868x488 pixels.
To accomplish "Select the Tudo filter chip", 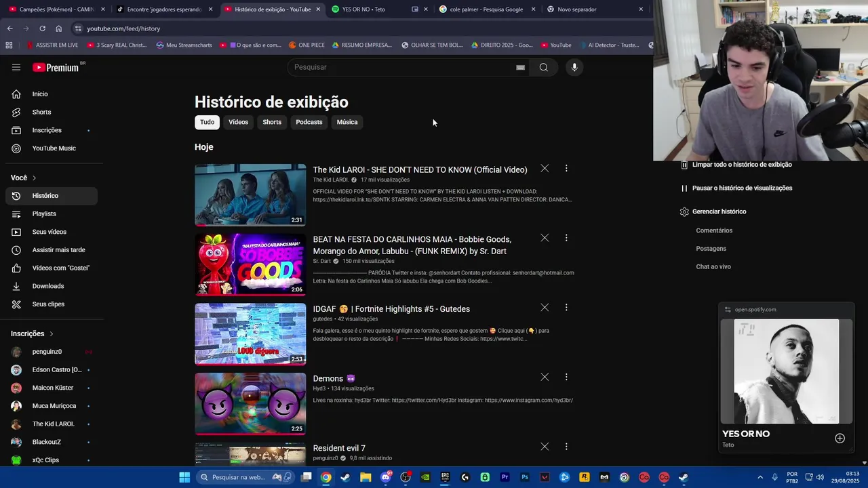I will [x=207, y=122].
